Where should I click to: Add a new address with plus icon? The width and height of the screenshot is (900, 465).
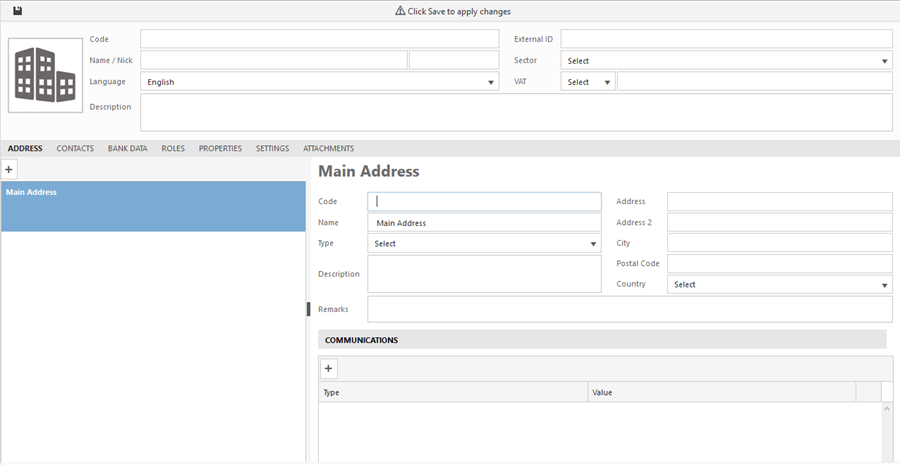click(9, 170)
